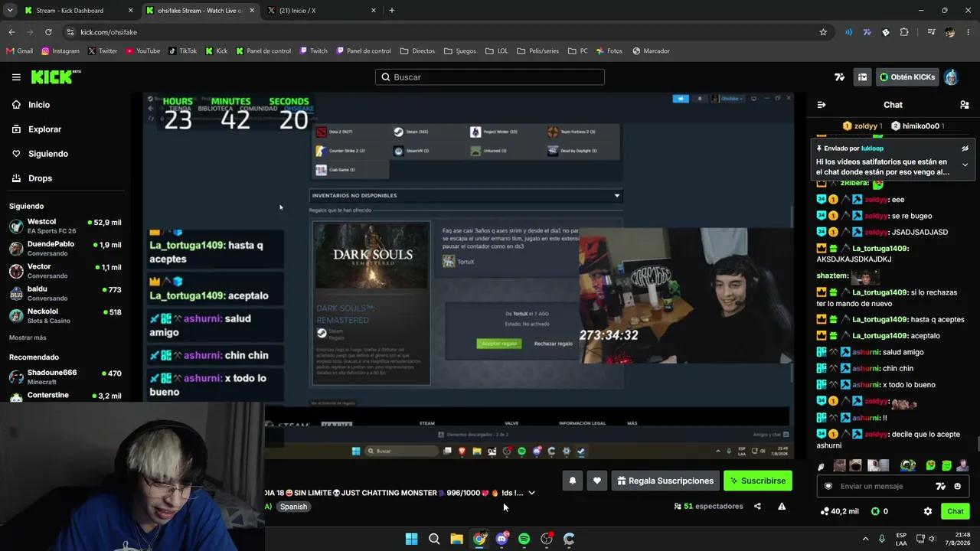980x551 pixels.
Task: Send message with the green Chat button
Action: click(x=955, y=511)
